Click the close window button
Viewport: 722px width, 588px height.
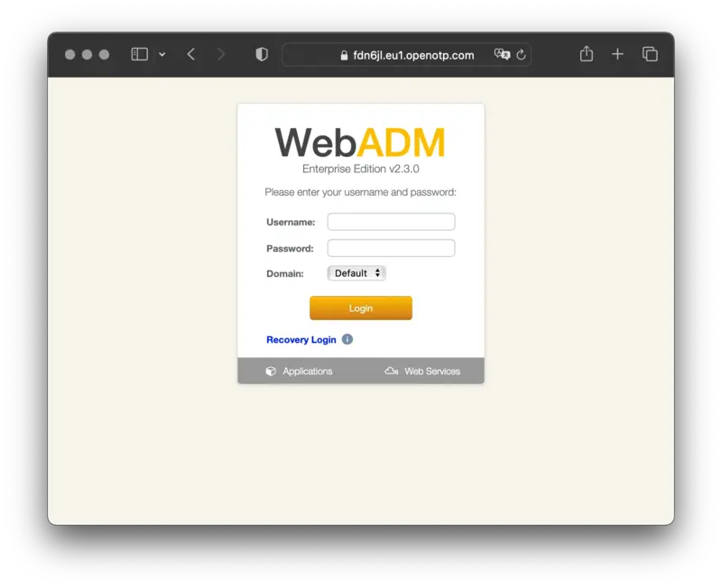tap(70, 55)
